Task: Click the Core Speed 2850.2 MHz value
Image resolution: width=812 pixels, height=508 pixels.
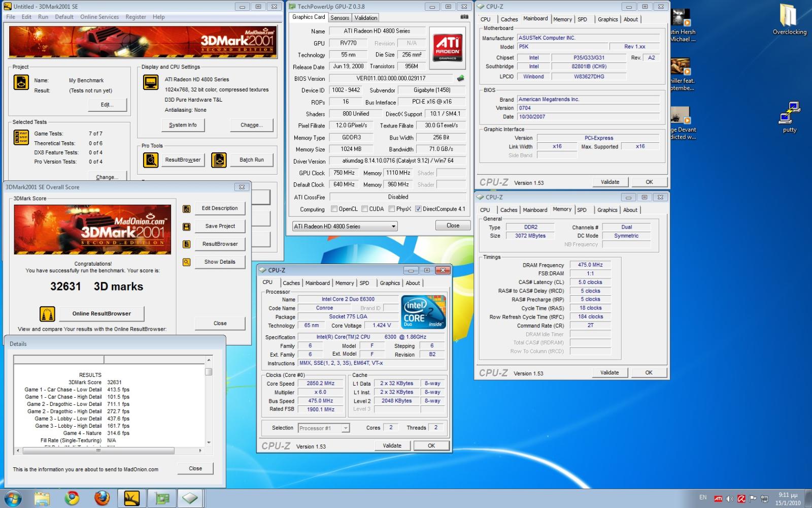Action: pos(321,384)
